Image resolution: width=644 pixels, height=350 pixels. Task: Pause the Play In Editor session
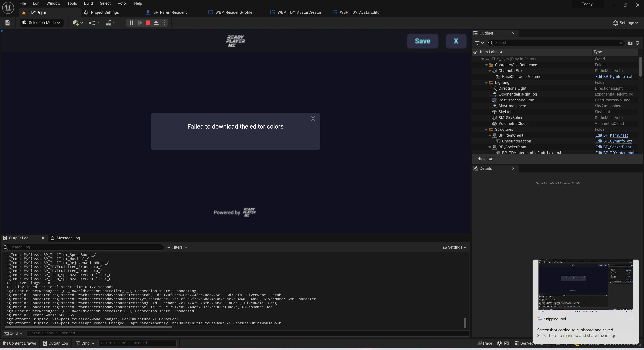coord(131,23)
